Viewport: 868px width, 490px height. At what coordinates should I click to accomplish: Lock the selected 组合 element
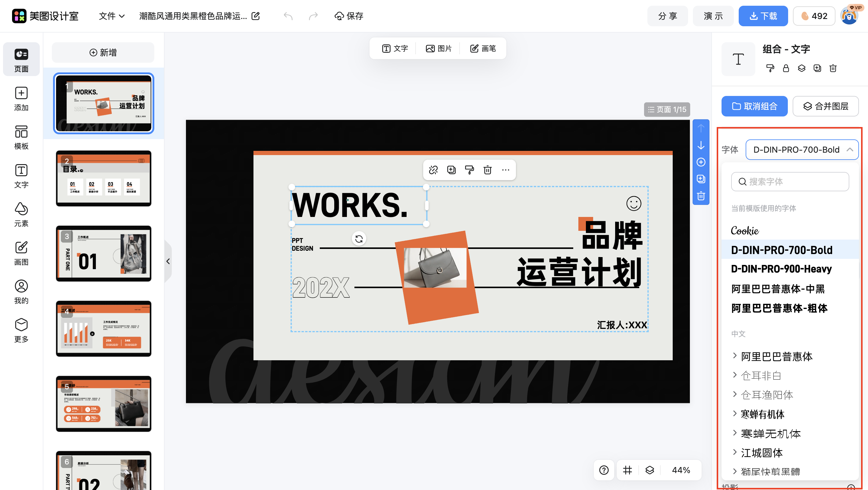click(x=786, y=68)
